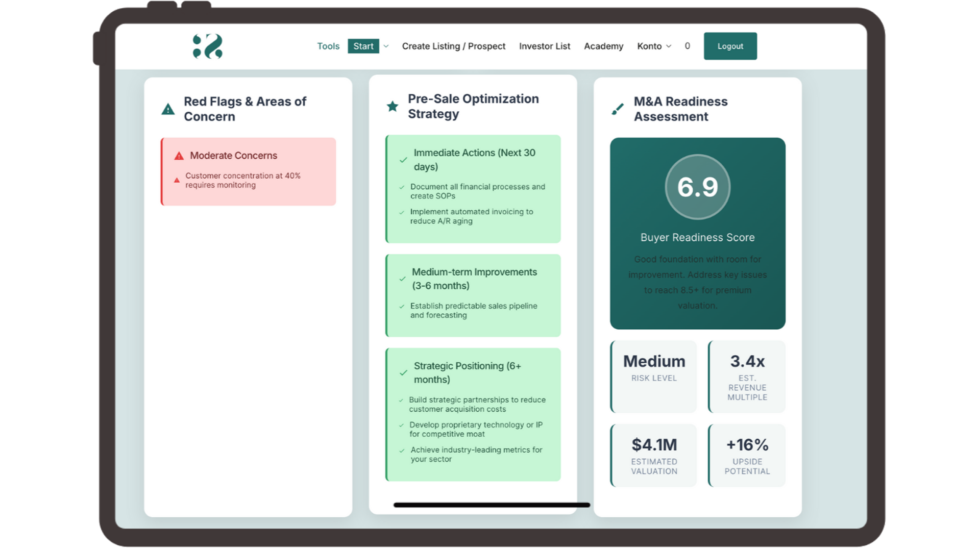
Task: Click red alert icon beside Moderate Concerns
Action: [179, 156]
